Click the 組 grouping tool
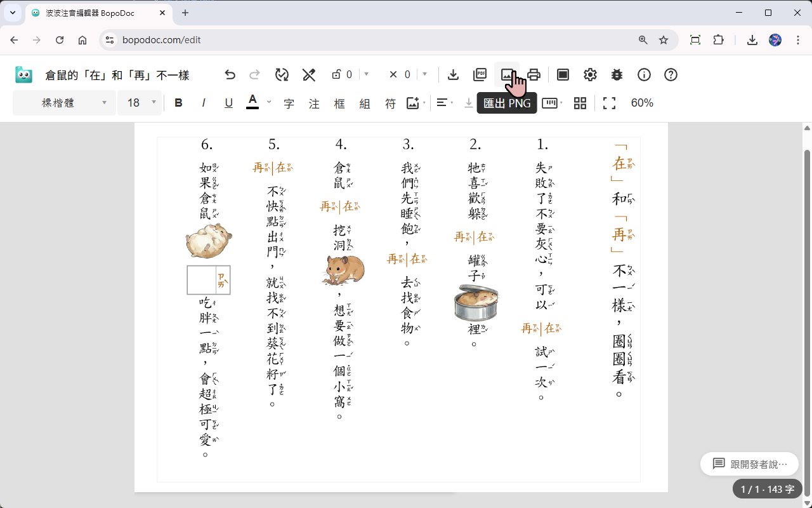Image resolution: width=812 pixels, height=508 pixels. coord(364,102)
